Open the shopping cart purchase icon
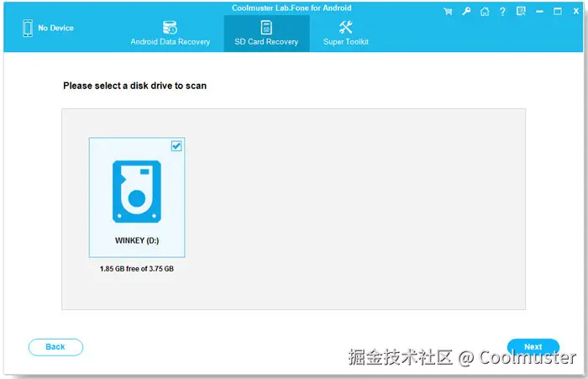 point(448,12)
